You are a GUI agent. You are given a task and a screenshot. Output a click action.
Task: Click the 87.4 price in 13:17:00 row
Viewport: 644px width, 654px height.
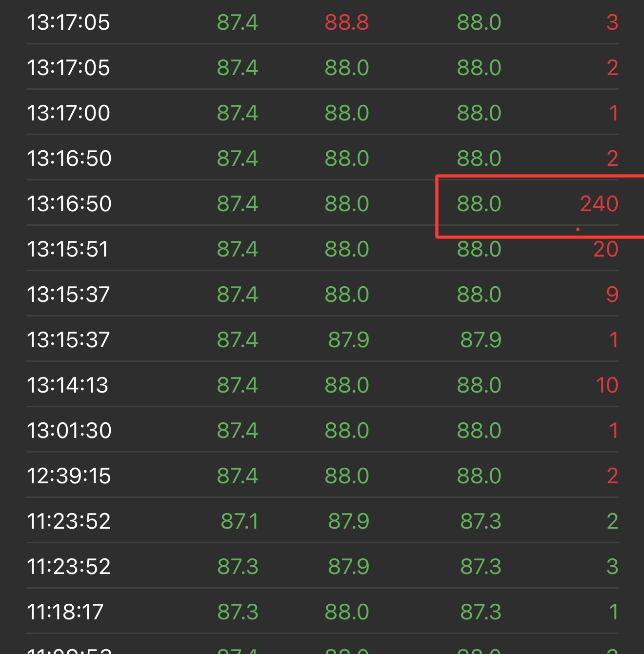point(237,113)
